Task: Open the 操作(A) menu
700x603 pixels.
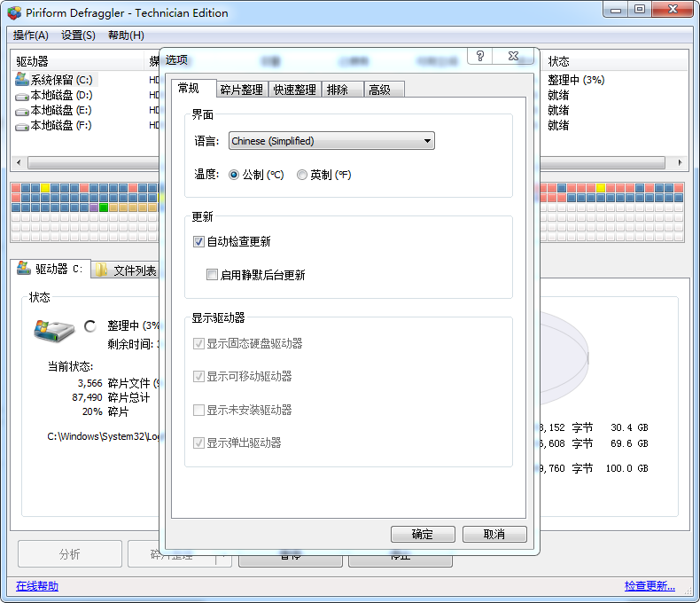Action: pos(31,35)
